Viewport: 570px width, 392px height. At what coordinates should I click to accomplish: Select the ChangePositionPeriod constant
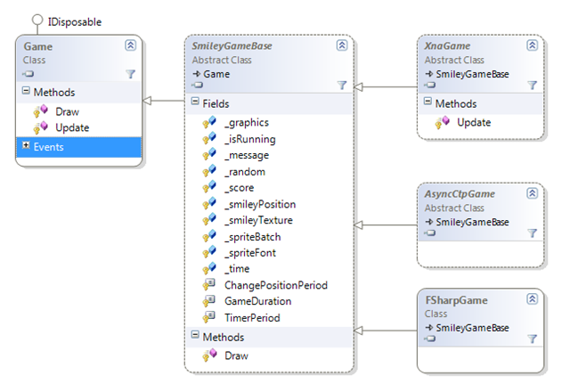click(x=276, y=285)
